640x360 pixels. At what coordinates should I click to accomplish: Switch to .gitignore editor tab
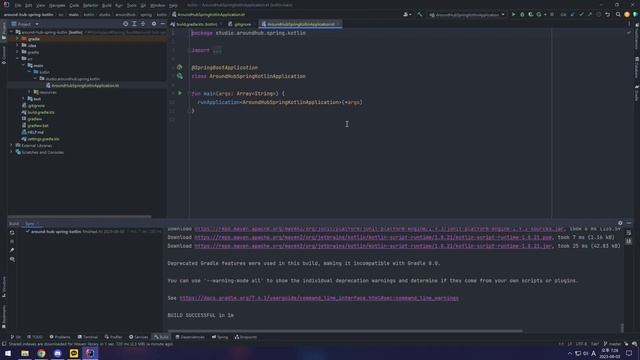click(x=241, y=24)
